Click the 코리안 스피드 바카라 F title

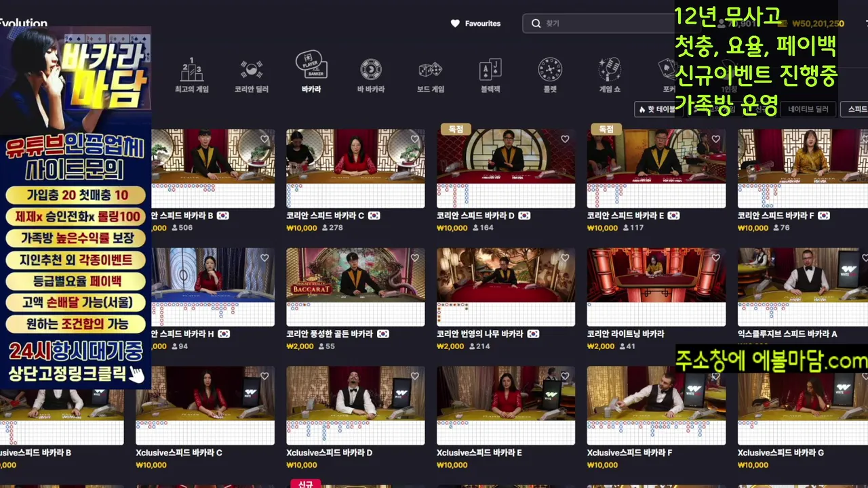click(776, 216)
